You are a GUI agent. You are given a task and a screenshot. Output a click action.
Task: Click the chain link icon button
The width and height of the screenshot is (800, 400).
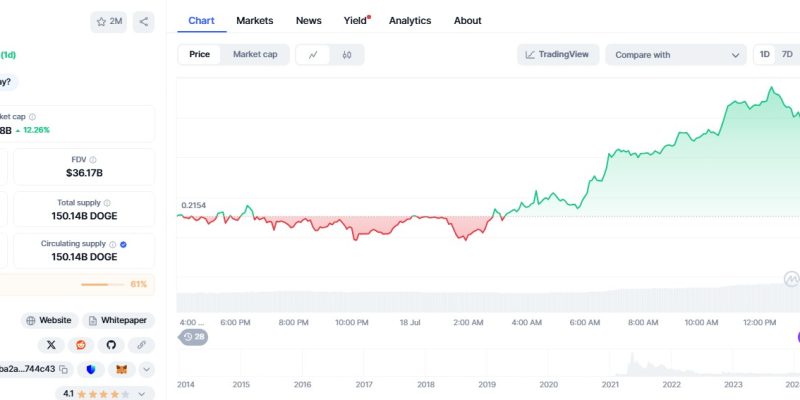click(x=141, y=345)
